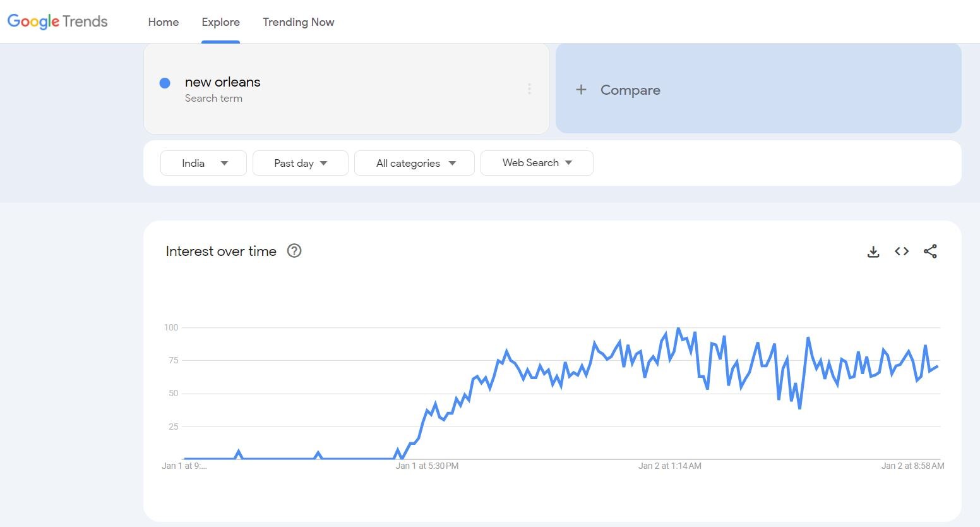Click the chart peak at value 100
Viewport: 980px width, 527px height.
point(678,328)
